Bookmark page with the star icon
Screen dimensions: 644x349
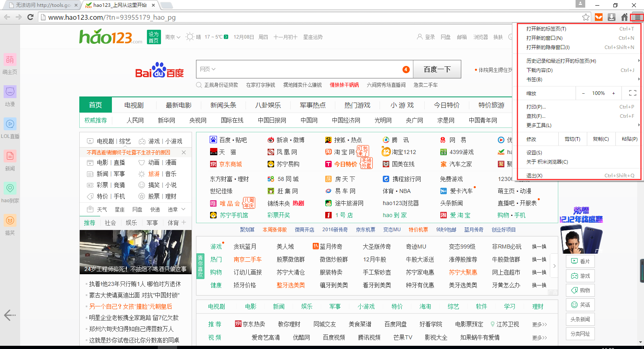tap(586, 17)
